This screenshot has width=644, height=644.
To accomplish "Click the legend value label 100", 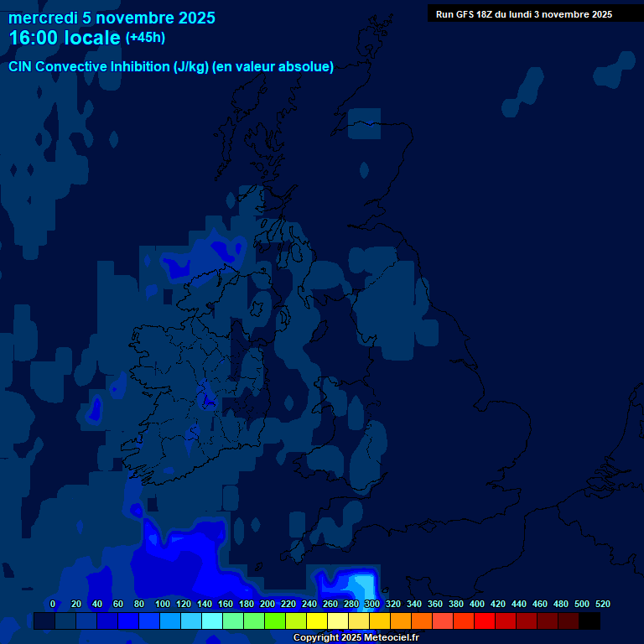I will point(163,604).
